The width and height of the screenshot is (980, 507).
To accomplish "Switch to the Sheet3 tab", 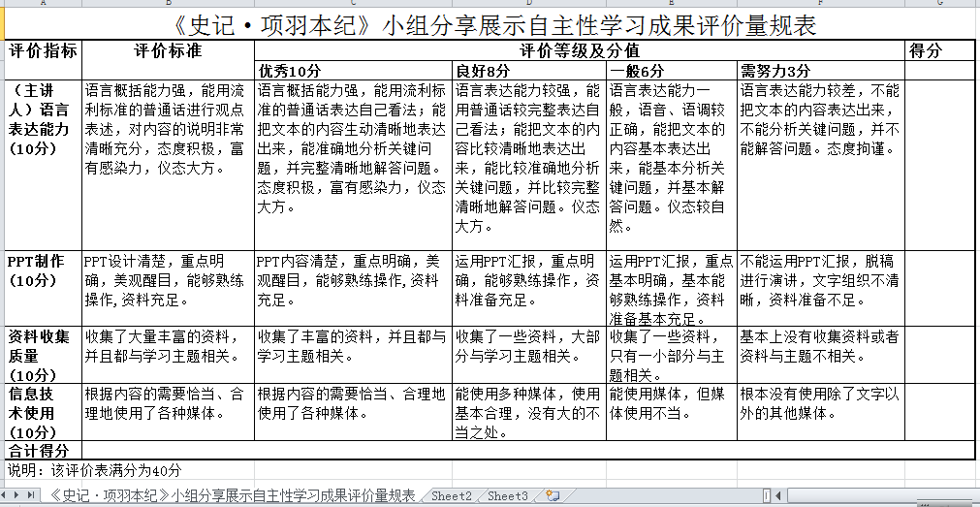I will point(508,495).
